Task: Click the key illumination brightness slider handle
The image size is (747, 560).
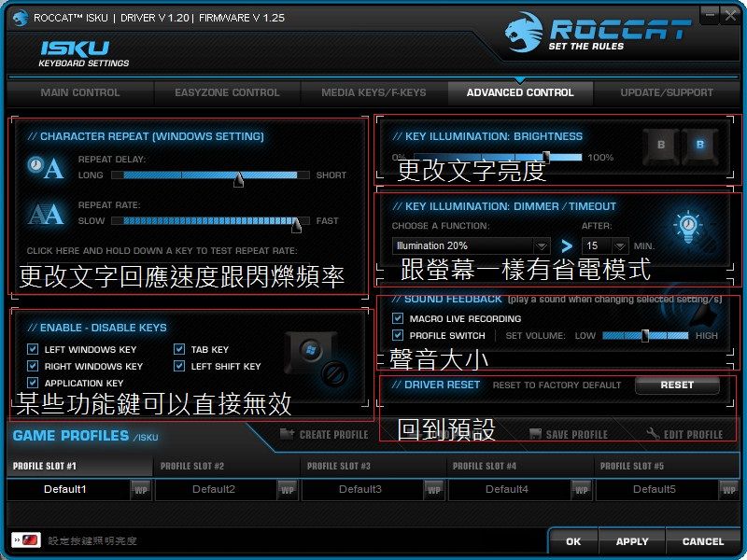Action: 546,157
